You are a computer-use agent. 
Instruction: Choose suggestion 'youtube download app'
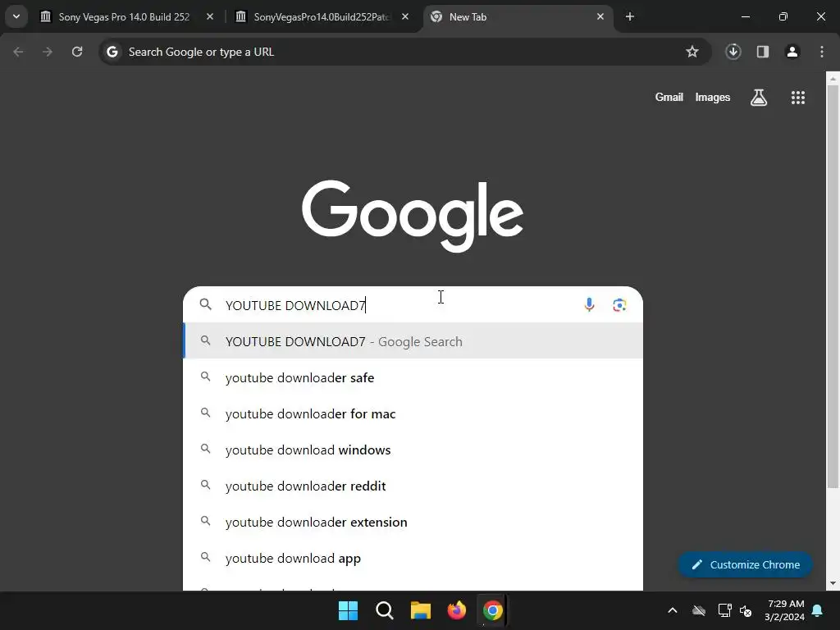413,558
